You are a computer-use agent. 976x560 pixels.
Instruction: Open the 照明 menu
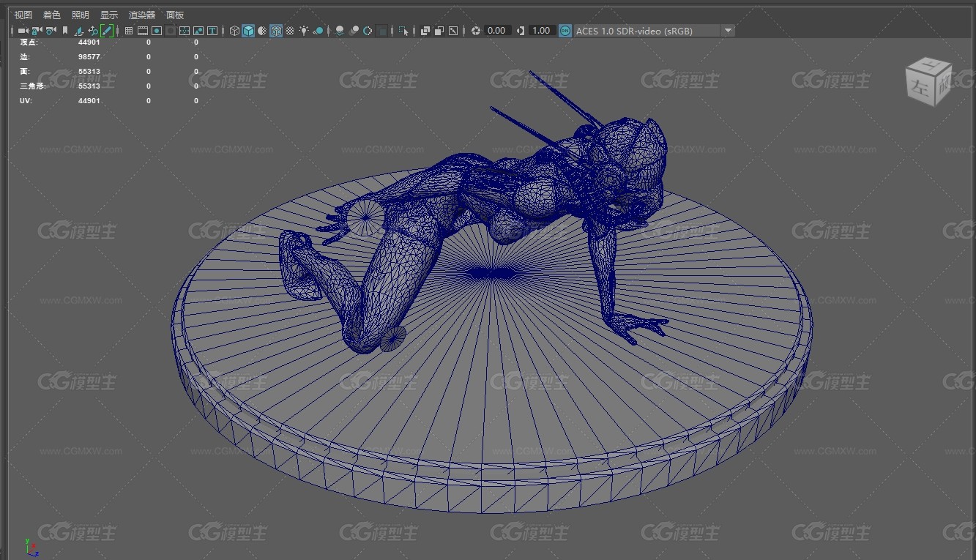click(x=81, y=15)
